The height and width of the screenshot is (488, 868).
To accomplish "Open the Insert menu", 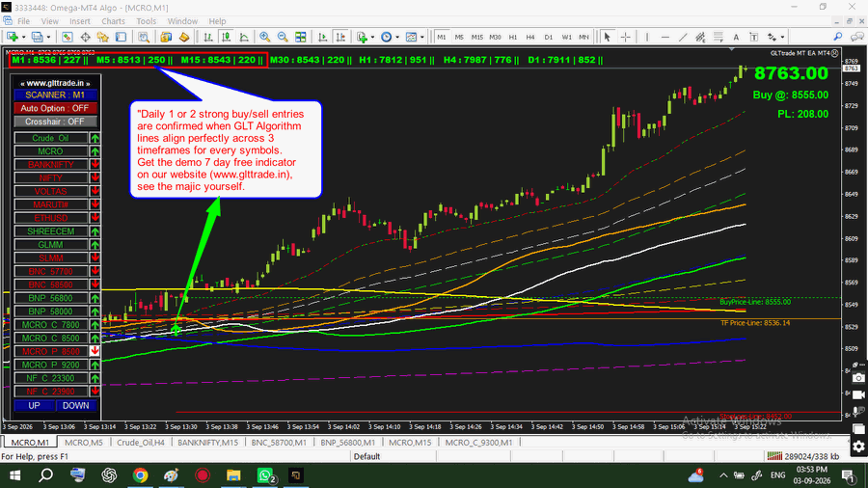I will click(x=80, y=21).
